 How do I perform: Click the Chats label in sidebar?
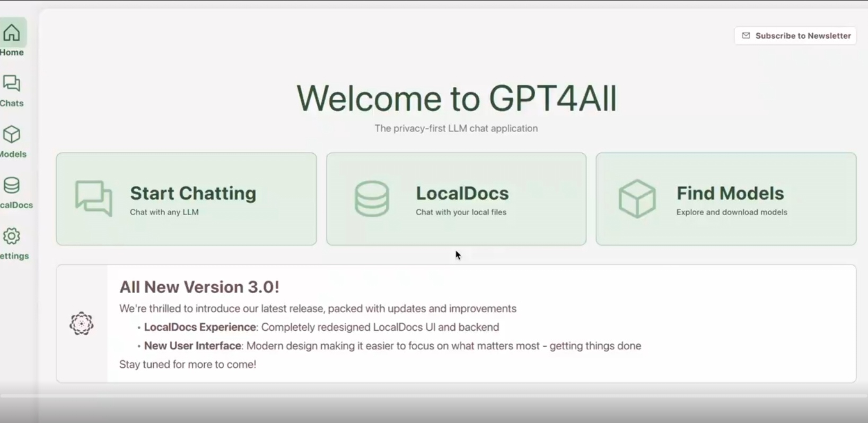click(12, 103)
